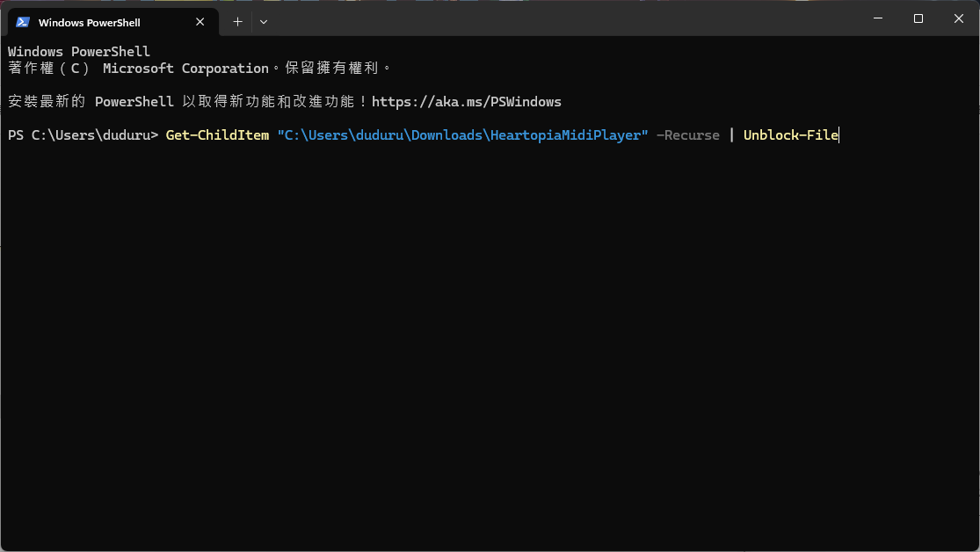Close the Windows PowerShell tab

tap(200, 22)
